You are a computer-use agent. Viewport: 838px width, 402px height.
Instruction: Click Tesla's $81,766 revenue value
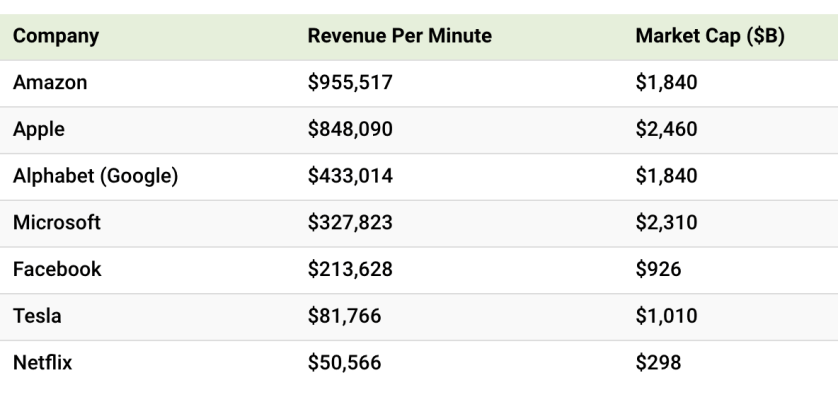tap(345, 316)
